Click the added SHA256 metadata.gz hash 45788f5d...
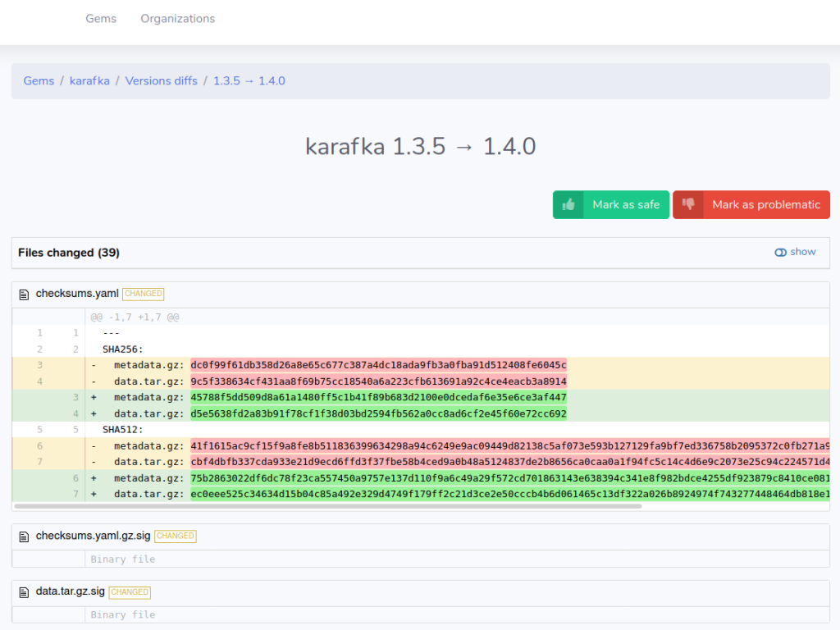The width and height of the screenshot is (840, 630). [x=378, y=398]
